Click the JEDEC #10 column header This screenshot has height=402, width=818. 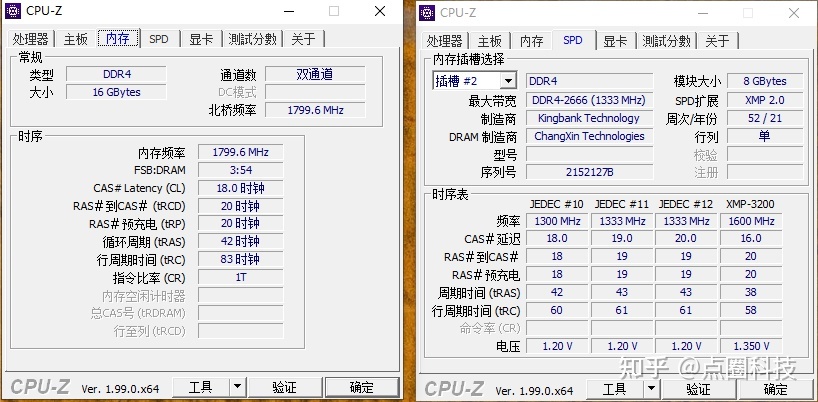tap(557, 204)
